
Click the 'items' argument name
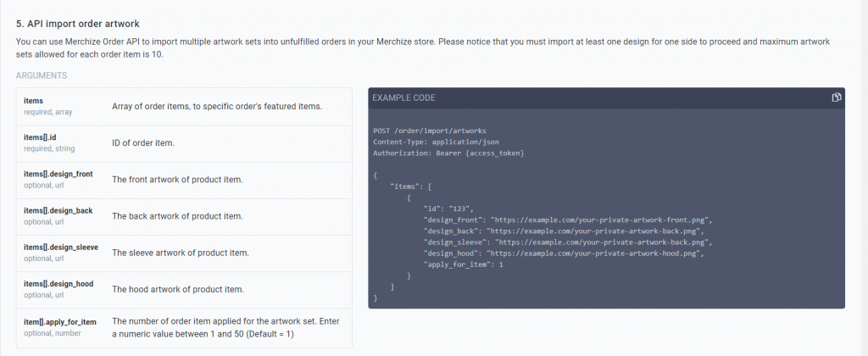[33, 101]
